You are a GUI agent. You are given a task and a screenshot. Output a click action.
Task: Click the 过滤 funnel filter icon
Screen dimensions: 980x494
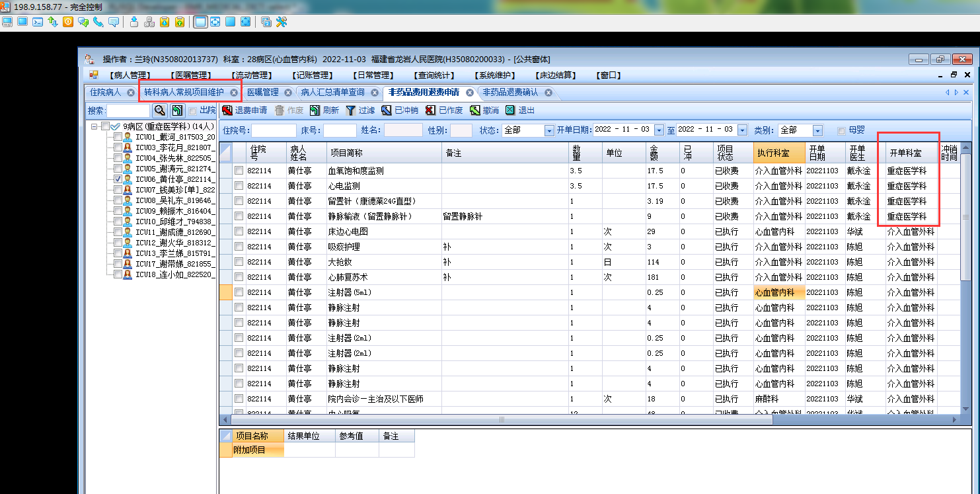[351, 110]
